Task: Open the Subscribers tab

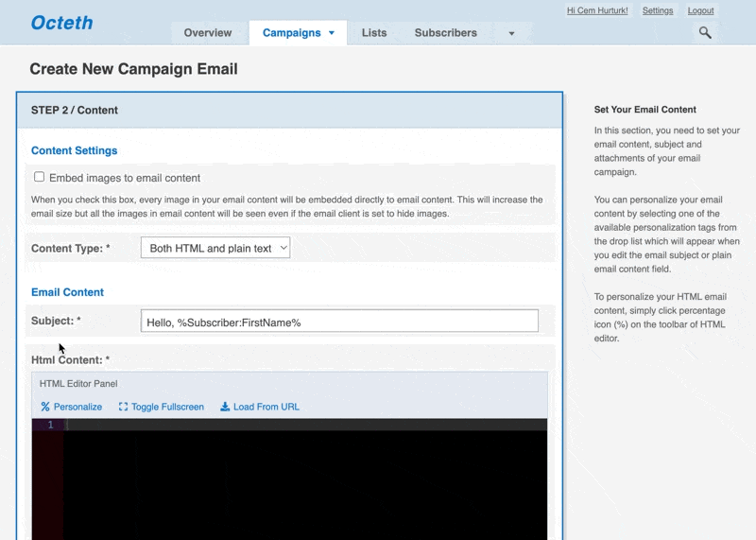Action: [446, 33]
